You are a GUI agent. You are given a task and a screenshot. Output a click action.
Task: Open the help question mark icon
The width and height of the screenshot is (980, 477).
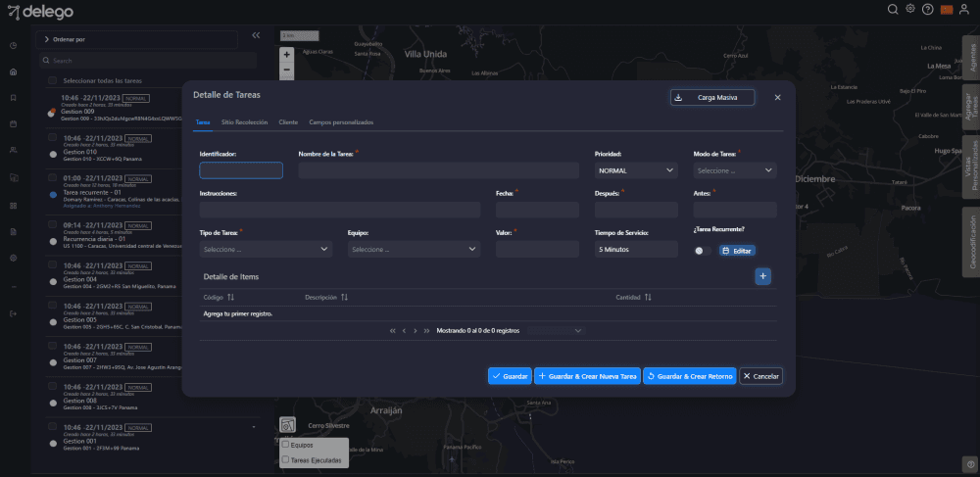[x=928, y=10]
